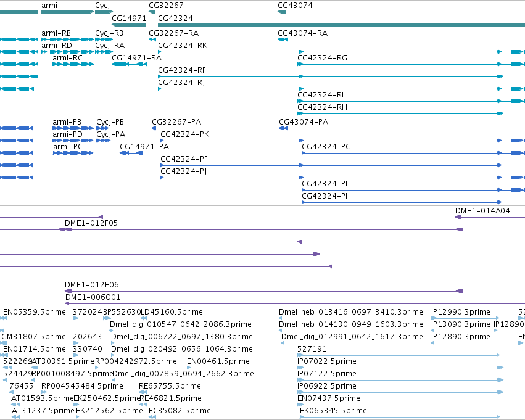This screenshot has height=420, width=525.
Task: Select EST EN07437.5prime
Action: 329,399
